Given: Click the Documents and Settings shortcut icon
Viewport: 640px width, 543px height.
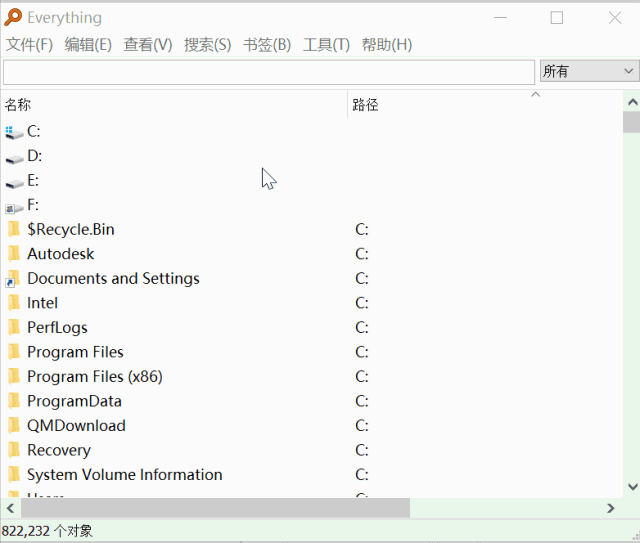Looking at the screenshot, I should 12,279.
